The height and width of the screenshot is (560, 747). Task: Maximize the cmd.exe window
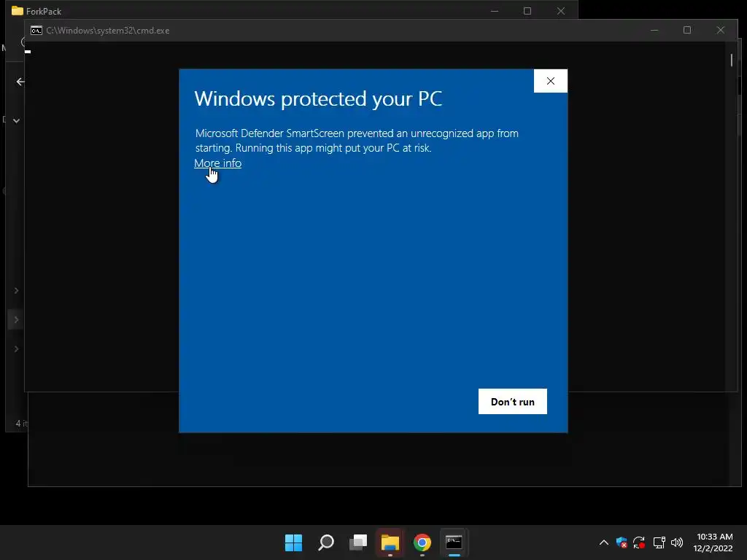(687, 31)
